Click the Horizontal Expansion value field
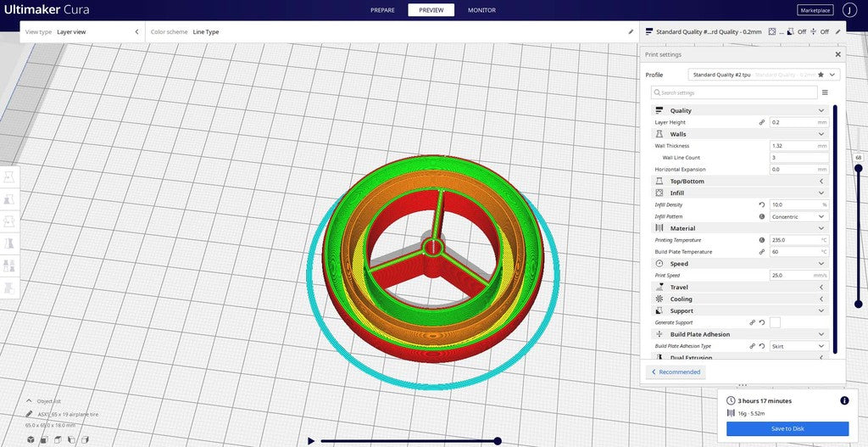Viewport: 868px width, 447px height. pos(799,169)
